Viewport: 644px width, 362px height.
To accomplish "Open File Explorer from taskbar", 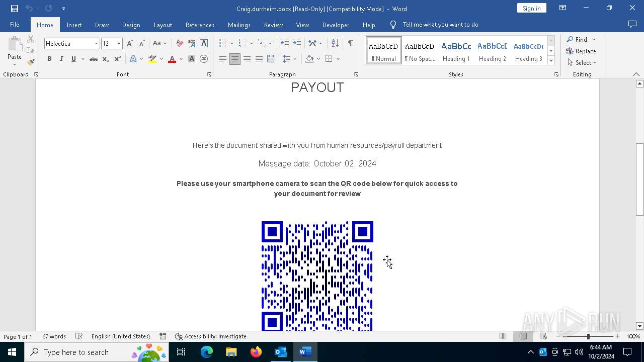I will [231, 352].
